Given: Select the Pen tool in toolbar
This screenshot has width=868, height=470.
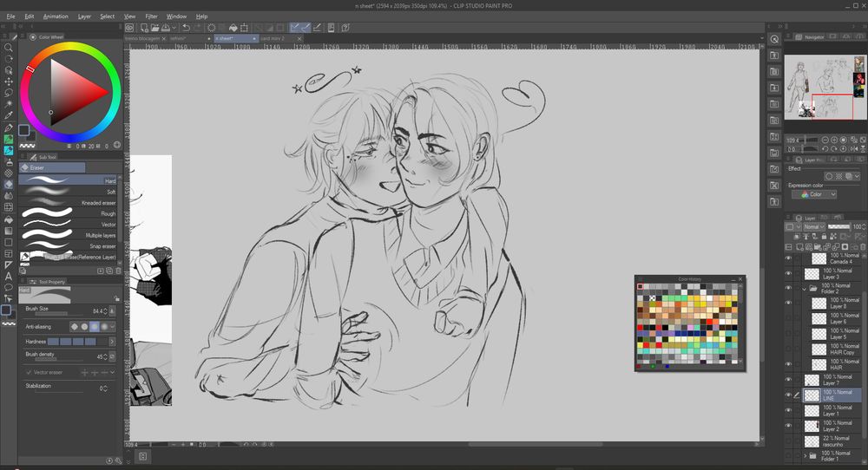Looking at the screenshot, I should click(9, 127).
